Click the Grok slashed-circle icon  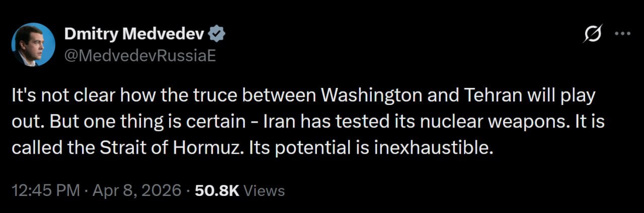click(x=593, y=34)
